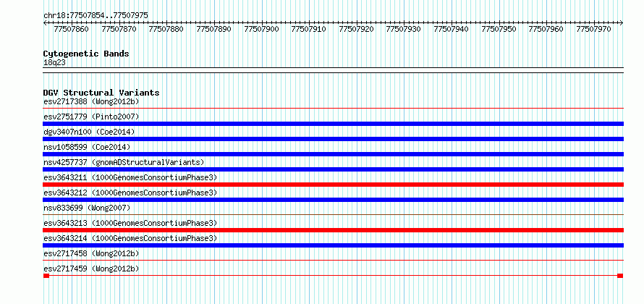Viewport: 644px width, 304px height.
Task: Click the left red end block of esv2717459
Action: coord(46,276)
